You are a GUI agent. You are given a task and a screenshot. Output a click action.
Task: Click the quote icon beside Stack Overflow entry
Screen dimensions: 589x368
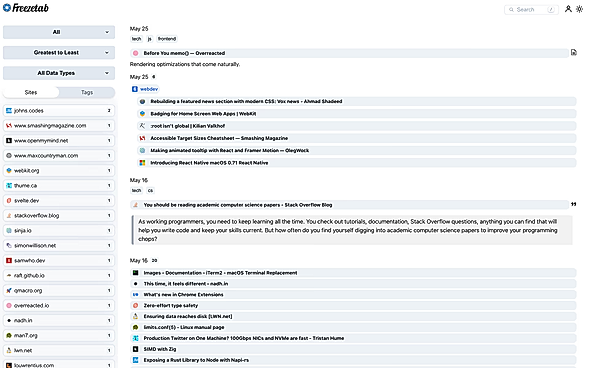tap(574, 204)
